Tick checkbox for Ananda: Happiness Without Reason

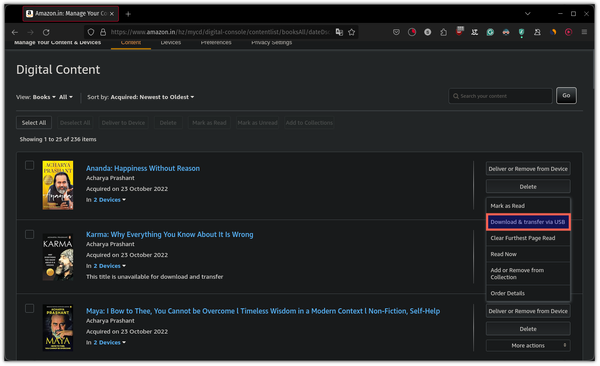pos(29,165)
